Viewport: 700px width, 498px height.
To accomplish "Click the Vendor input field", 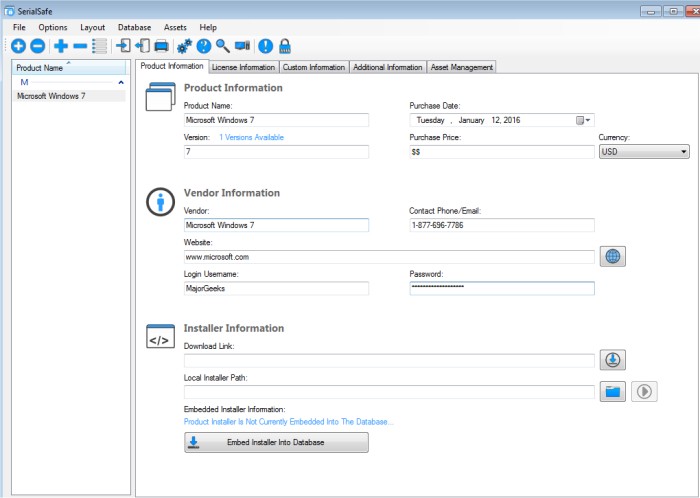I will (276, 225).
